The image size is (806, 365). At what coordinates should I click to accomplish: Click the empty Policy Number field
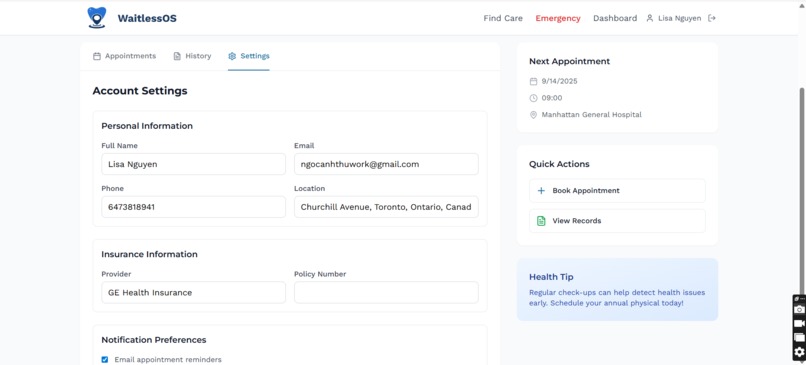coord(386,292)
